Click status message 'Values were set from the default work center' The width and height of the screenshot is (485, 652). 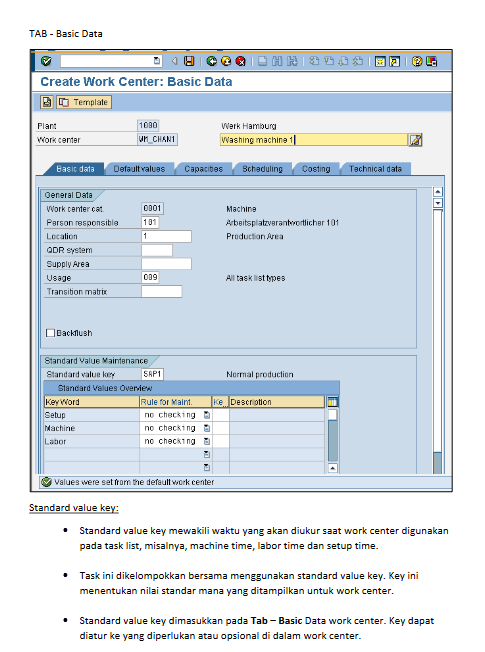(x=134, y=482)
